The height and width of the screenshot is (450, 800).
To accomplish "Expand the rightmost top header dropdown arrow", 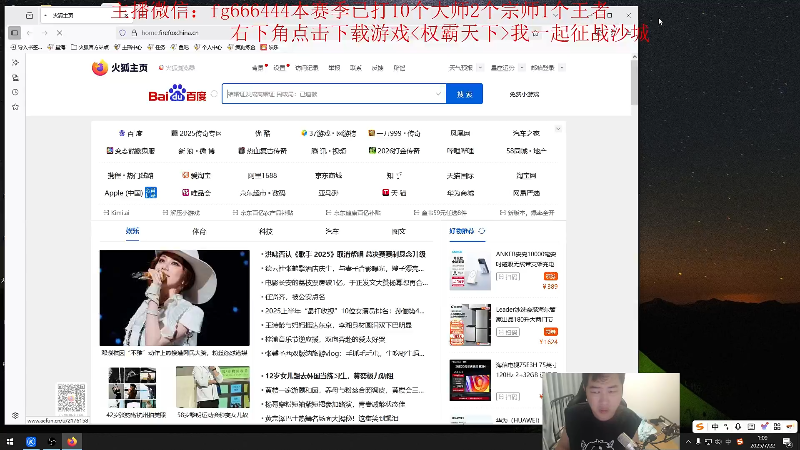I will 562,67.
